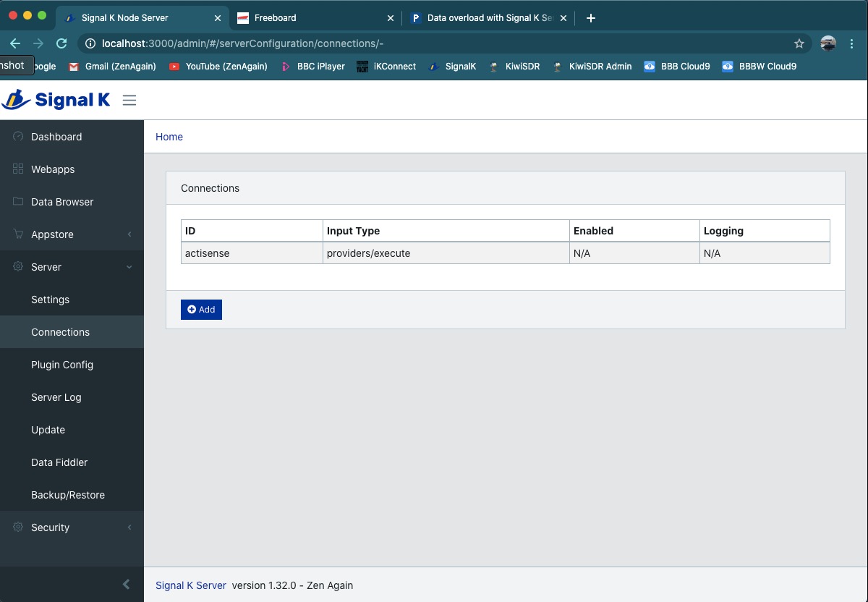Viewport: 868px width, 602px height.
Task: Click the Appstore cart icon
Action: coord(18,234)
